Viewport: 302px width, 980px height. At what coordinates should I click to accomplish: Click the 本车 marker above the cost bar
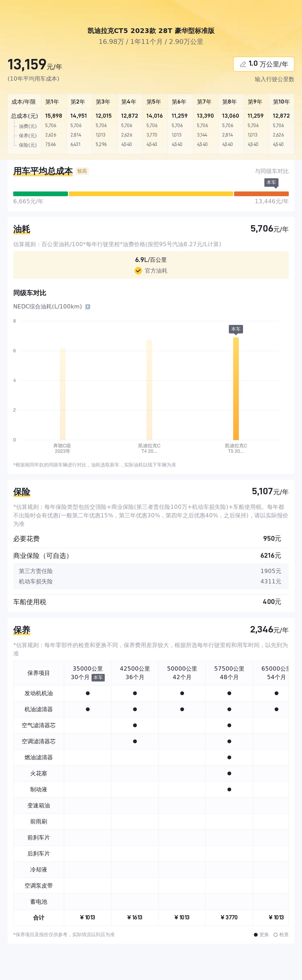271,183
